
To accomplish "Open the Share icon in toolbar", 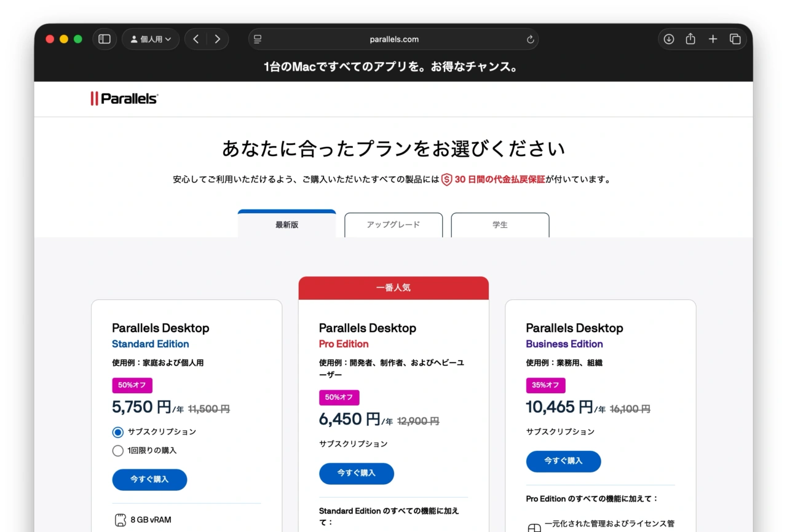I will tap(690, 39).
